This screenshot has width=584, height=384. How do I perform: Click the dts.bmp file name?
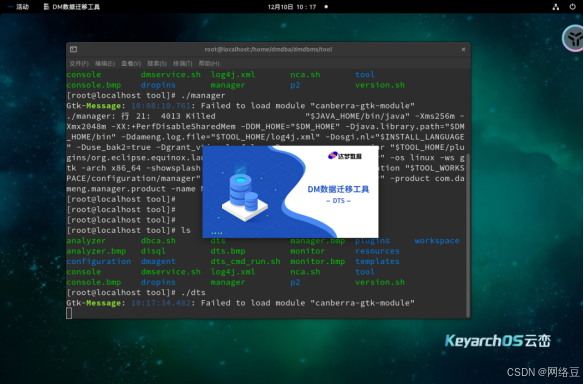[x=228, y=251]
